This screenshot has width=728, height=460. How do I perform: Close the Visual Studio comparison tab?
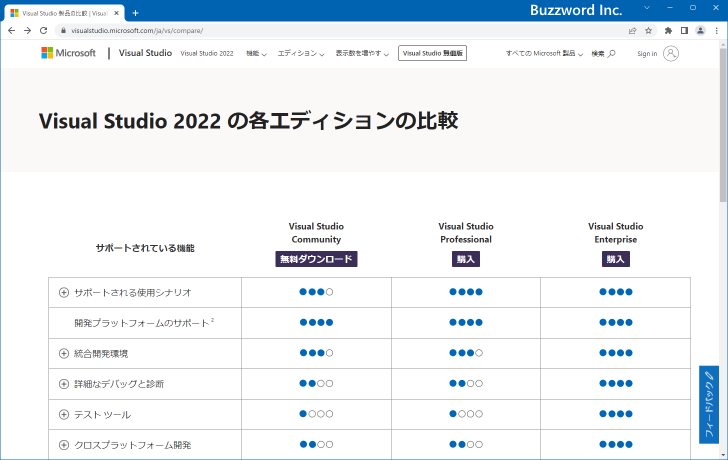pos(117,13)
